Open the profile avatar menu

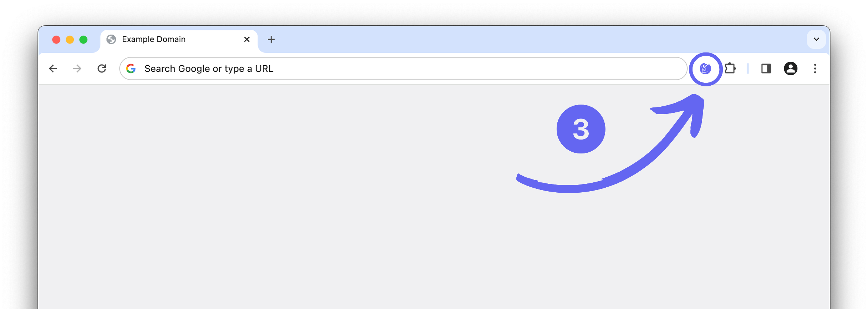tap(790, 69)
